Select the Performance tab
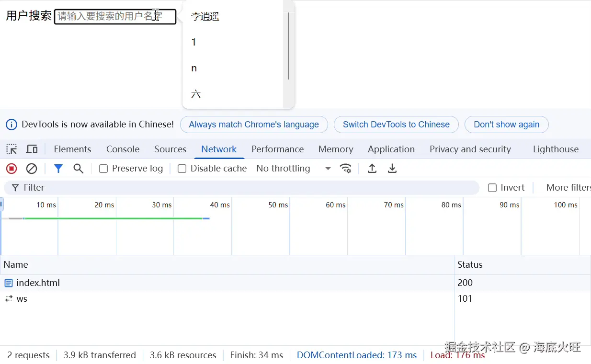This screenshot has height=364, width=591. pyautogui.click(x=278, y=149)
